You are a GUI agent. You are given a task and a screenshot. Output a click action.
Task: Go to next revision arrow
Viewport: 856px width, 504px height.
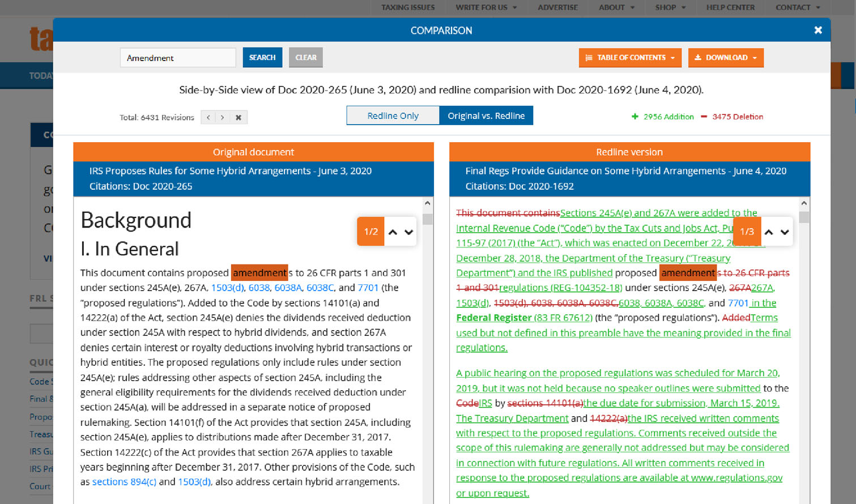click(223, 117)
